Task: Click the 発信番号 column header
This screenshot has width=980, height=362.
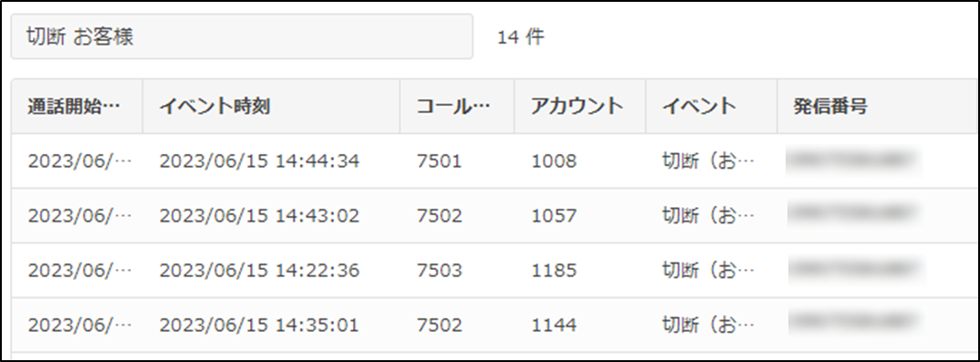Action: point(878,107)
